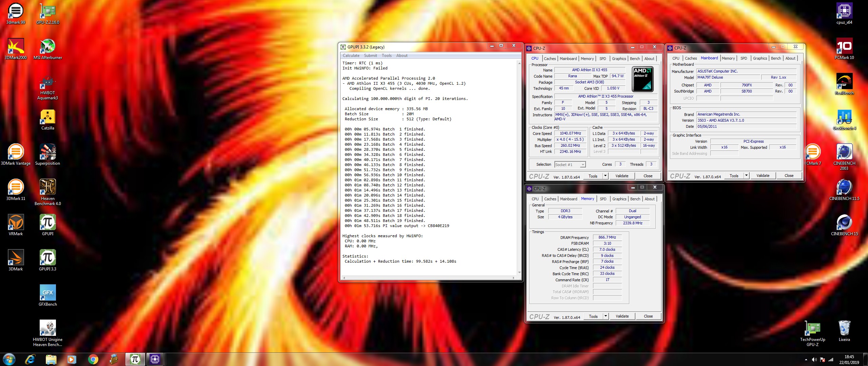The image size is (868, 366).
Task: Open 3DMark 11 desktop shortcut
Action: click(16, 190)
